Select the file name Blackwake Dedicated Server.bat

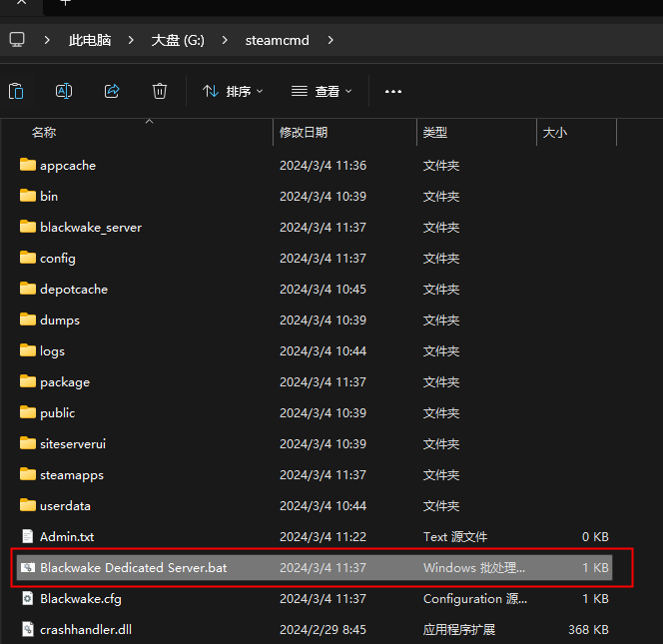coord(133,567)
